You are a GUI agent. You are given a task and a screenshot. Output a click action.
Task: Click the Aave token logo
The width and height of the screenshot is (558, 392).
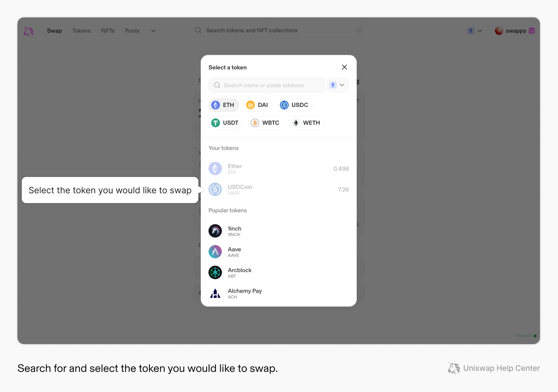(215, 252)
